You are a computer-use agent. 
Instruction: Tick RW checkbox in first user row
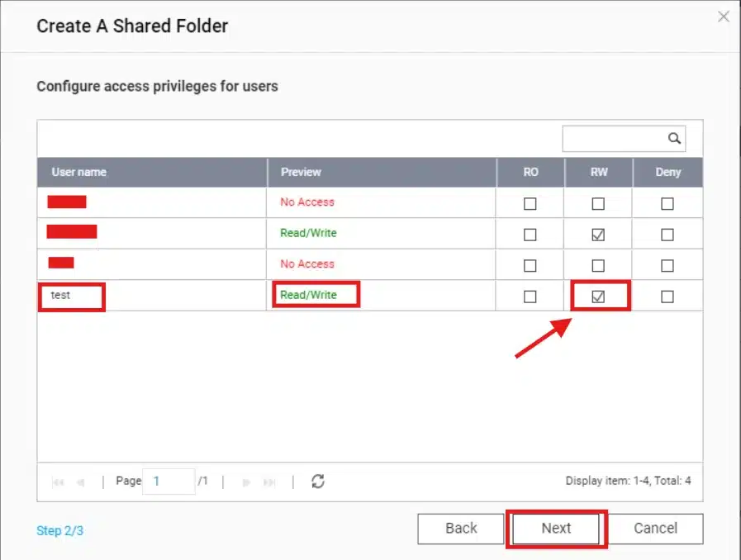coord(598,203)
